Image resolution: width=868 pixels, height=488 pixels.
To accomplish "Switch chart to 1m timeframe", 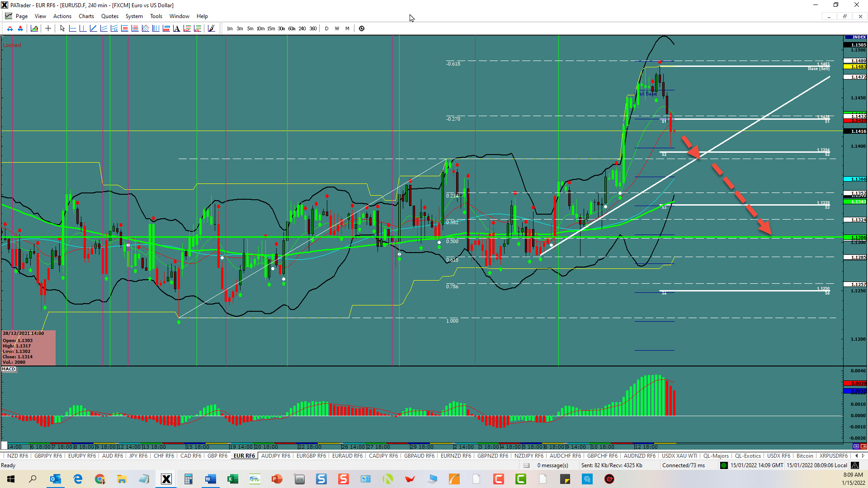I will tap(230, 28).
